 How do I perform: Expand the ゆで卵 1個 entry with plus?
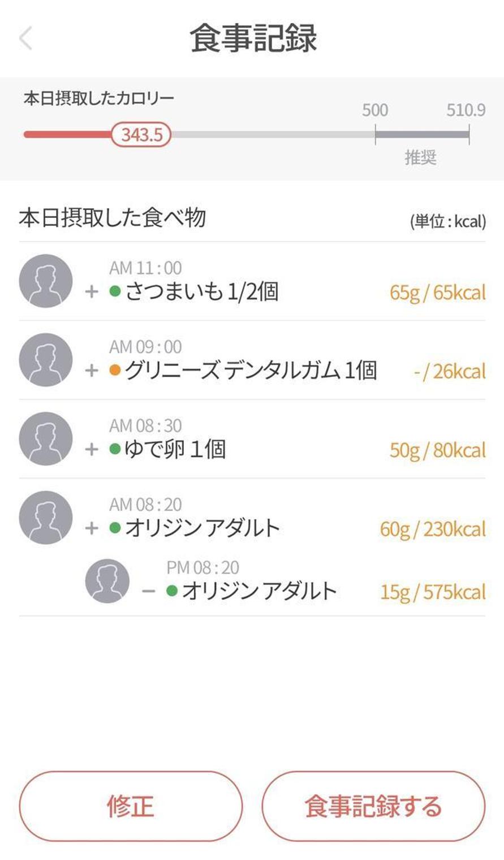click(92, 449)
